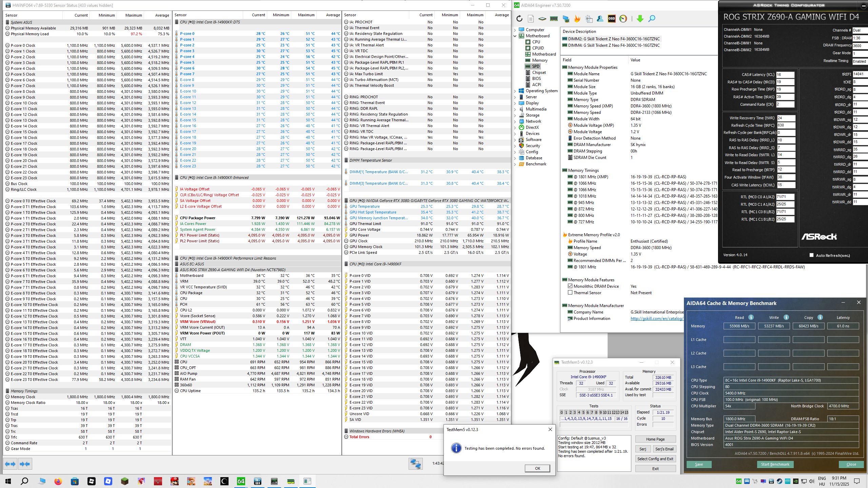
Task: Toggle the Monolithic DRAM Device checkbox
Action: pos(570,286)
